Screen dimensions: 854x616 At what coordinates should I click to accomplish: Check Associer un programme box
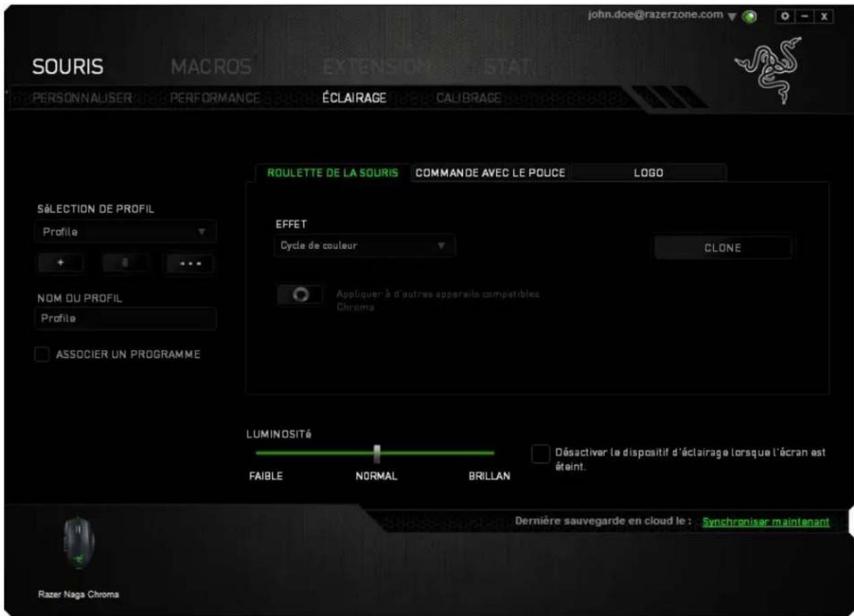pyautogui.click(x=42, y=354)
